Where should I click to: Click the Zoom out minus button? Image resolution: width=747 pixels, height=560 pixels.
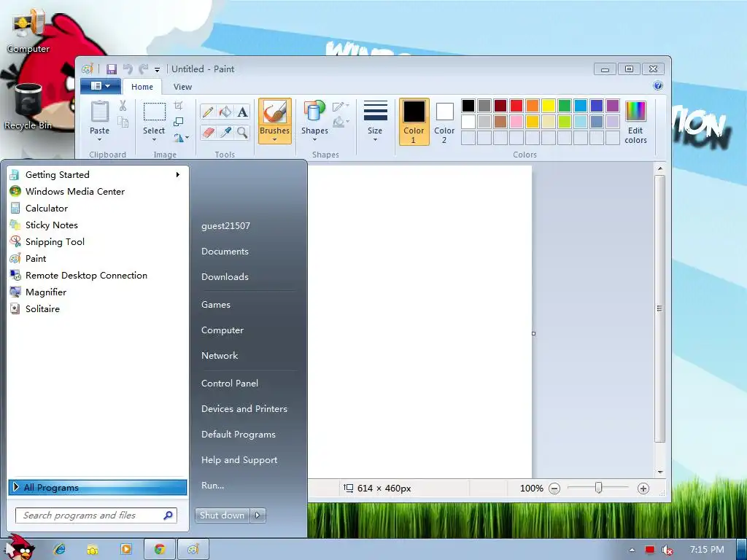pyautogui.click(x=554, y=489)
